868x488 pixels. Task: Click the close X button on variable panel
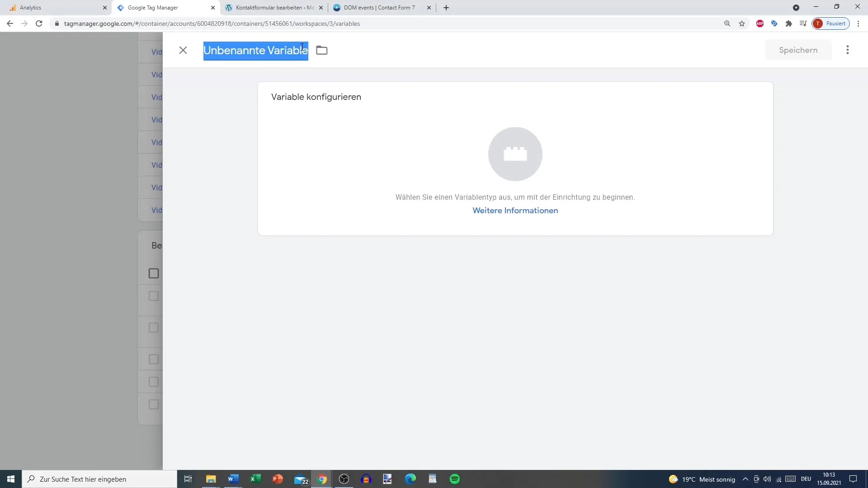tap(183, 50)
